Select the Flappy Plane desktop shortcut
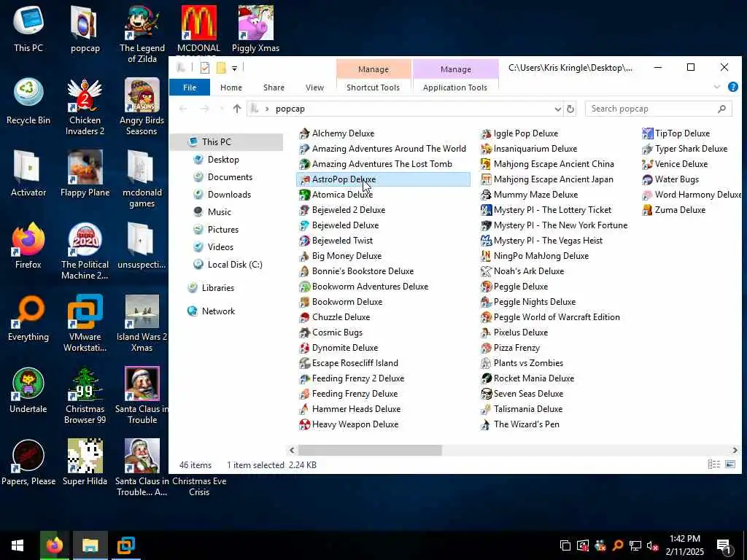 coord(85,174)
